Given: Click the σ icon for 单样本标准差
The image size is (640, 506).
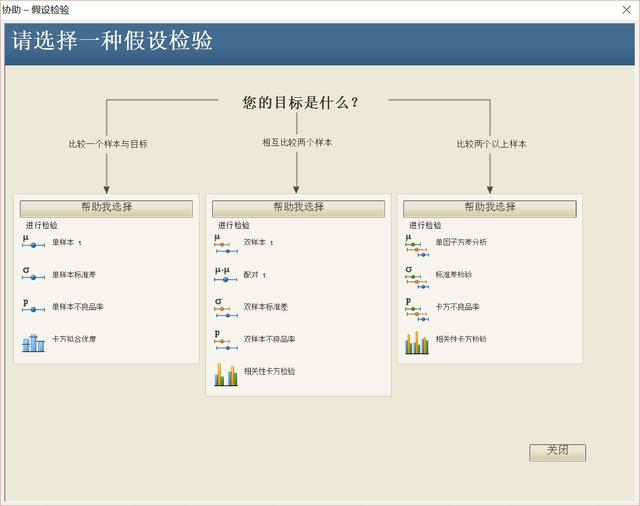Looking at the screenshot, I should pos(33,274).
